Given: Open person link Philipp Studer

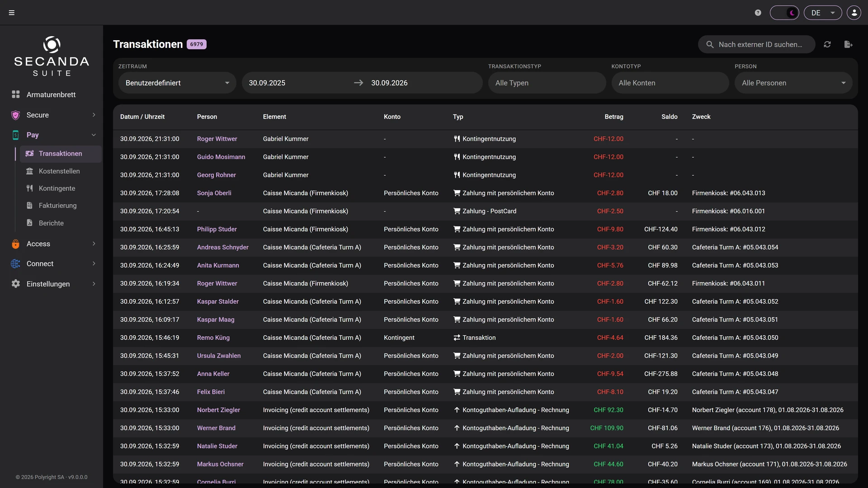Looking at the screenshot, I should (x=217, y=229).
